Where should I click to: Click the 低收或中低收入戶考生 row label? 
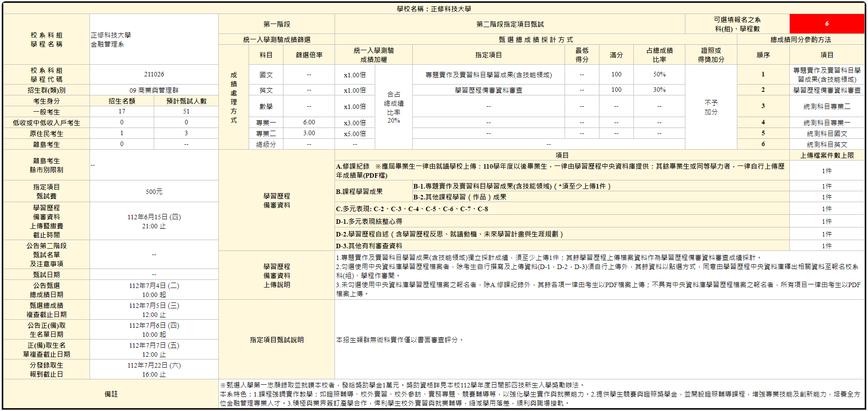(x=46, y=123)
